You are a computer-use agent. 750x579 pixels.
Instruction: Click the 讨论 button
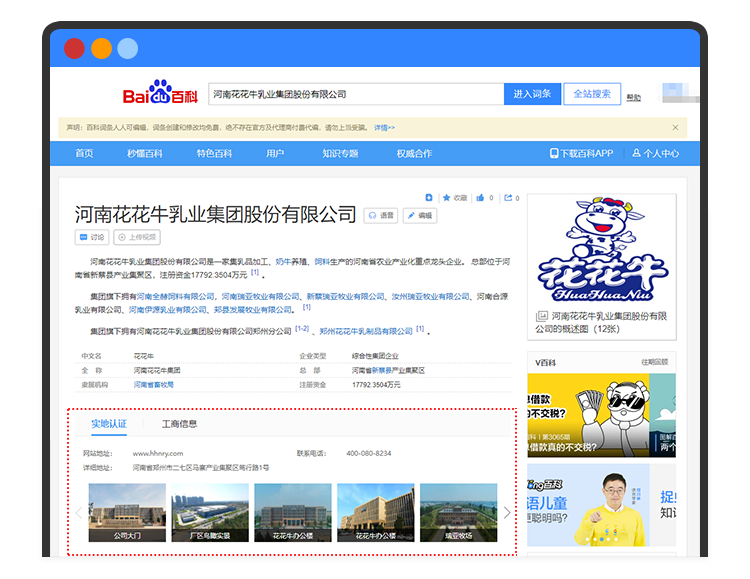point(92,237)
